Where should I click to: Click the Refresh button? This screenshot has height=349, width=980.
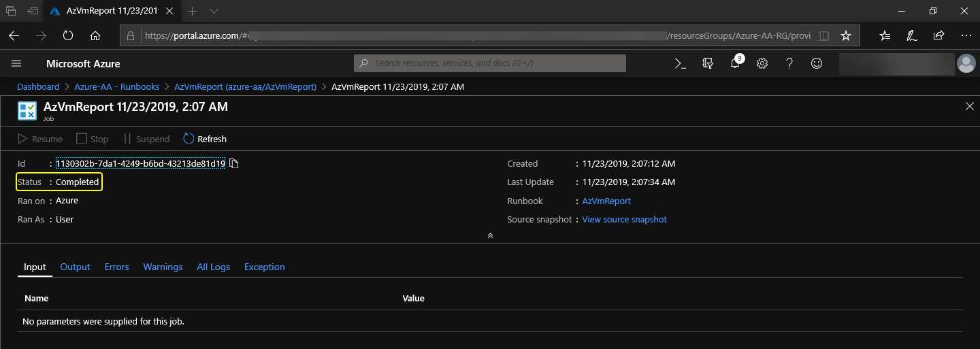205,139
